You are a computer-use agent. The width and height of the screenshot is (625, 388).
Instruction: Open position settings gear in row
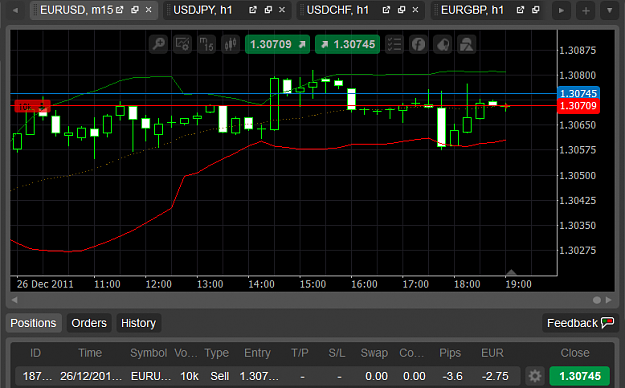(x=535, y=376)
